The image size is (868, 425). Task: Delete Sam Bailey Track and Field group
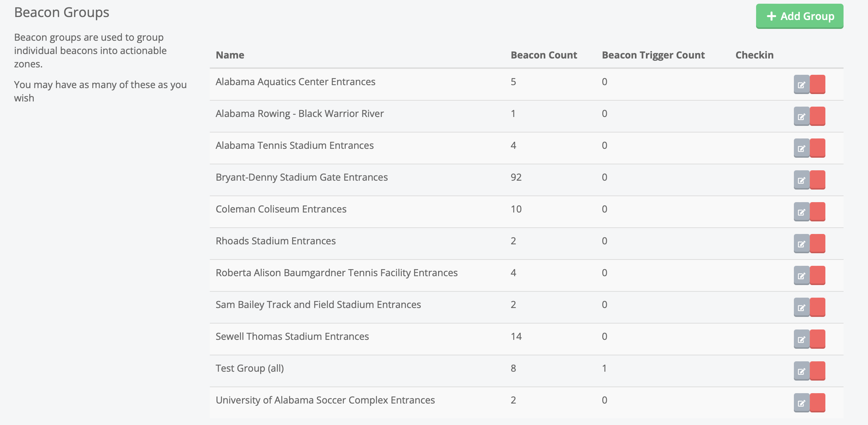(x=818, y=308)
